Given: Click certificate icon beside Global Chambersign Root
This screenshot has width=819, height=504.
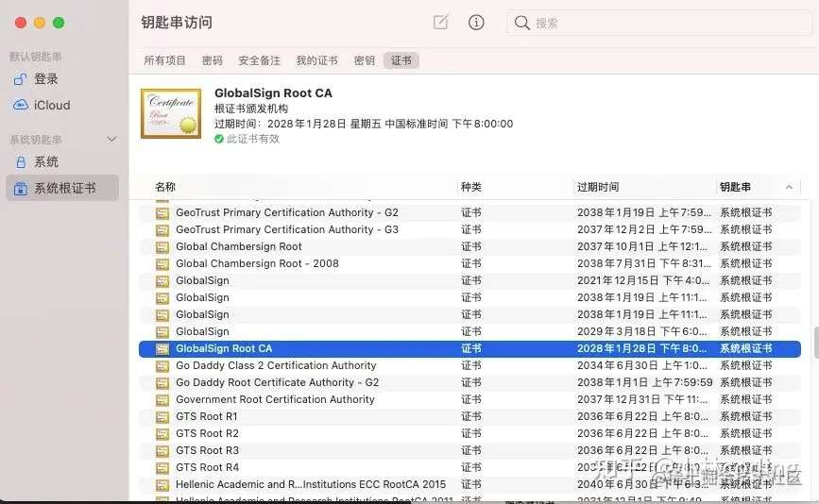Looking at the screenshot, I should pos(162,246).
